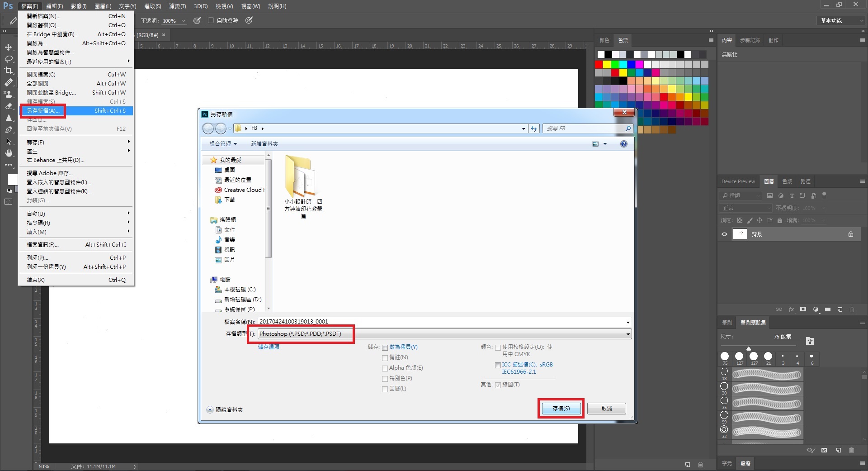Click the help icon in save dialog

point(623,144)
